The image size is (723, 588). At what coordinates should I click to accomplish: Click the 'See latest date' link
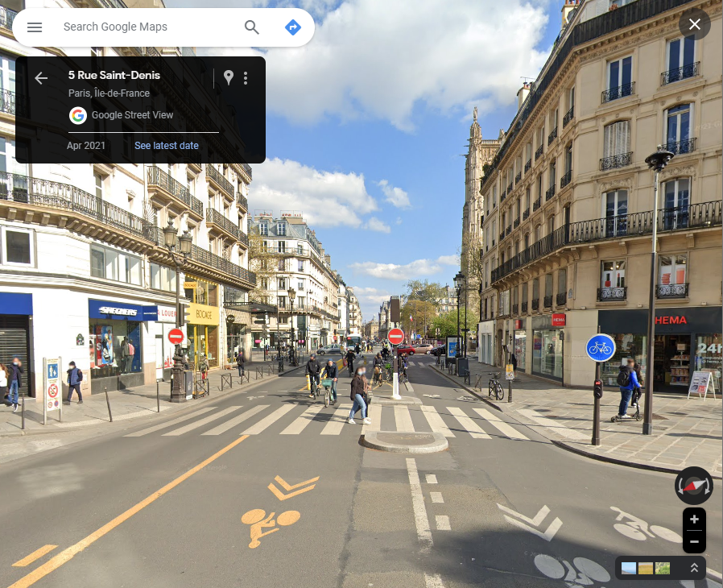pos(167,146)
